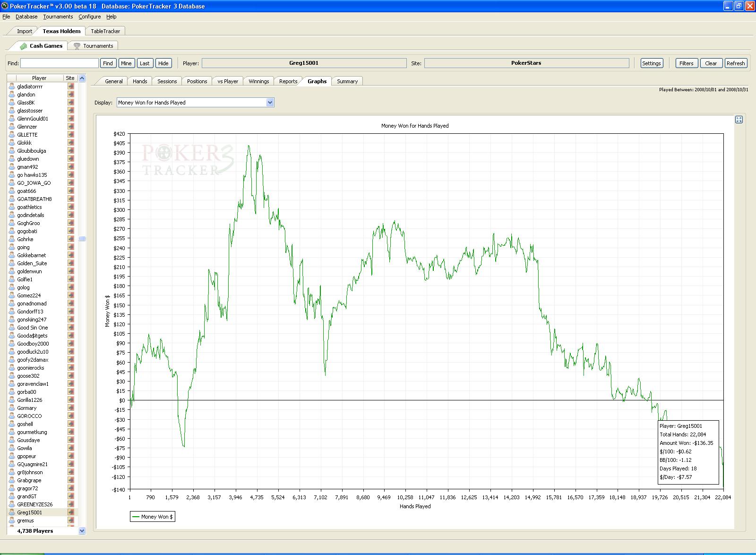
Task: Open the File menu
Action: [x=6, y=17]
